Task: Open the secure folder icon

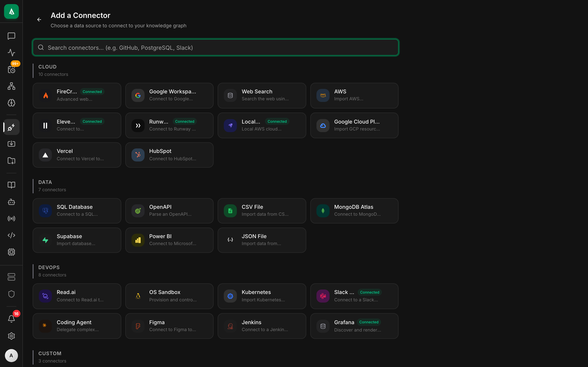Action: (x=11, y=161)
